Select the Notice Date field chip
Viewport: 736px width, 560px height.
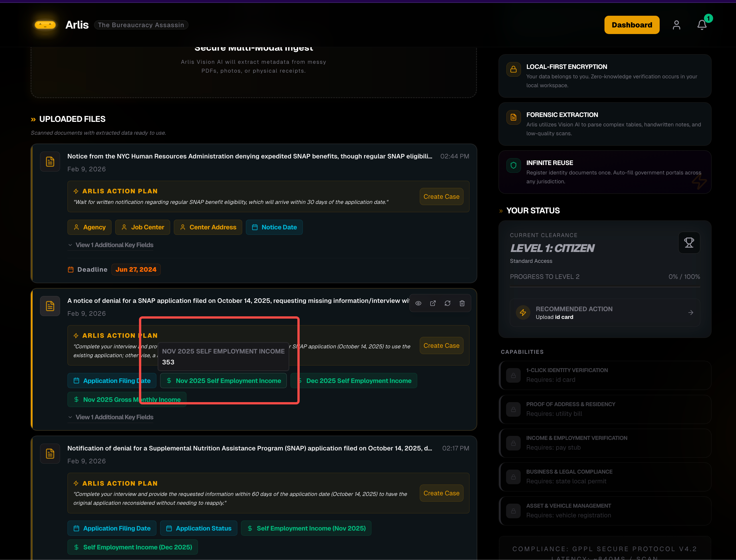(274, 227)
